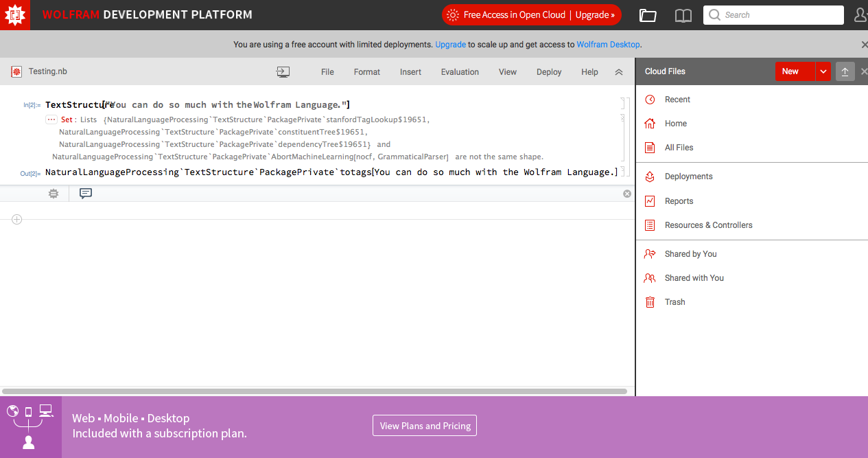Click the Deployments icon
This screenshot has height=458, width=868.
[650, 176]
